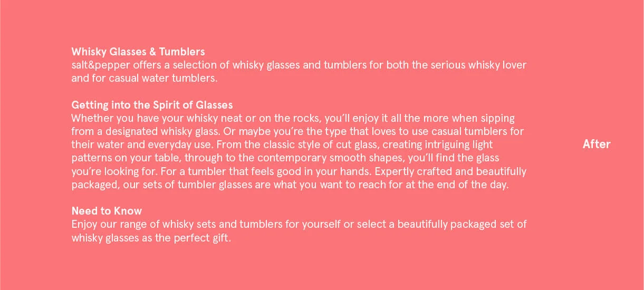This screenshot has height=290, width=644.
Task: Click the "After" label on the right
Action: [597, 144]
